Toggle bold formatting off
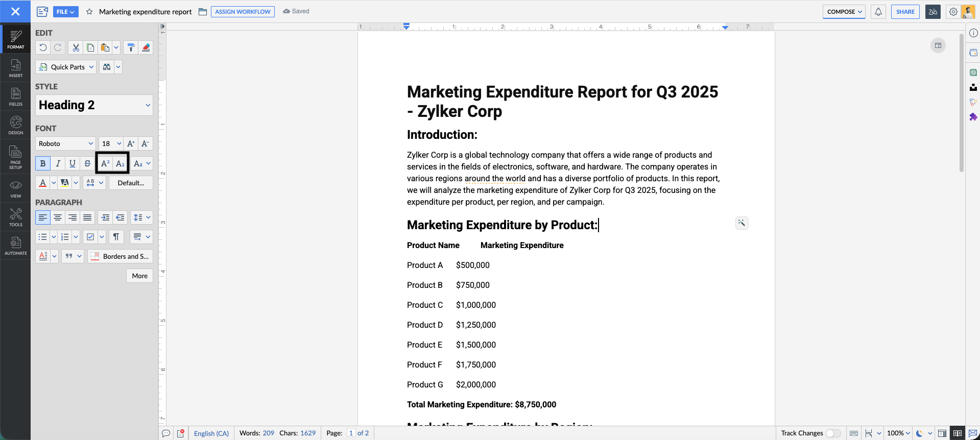 [x=43, y=163]
